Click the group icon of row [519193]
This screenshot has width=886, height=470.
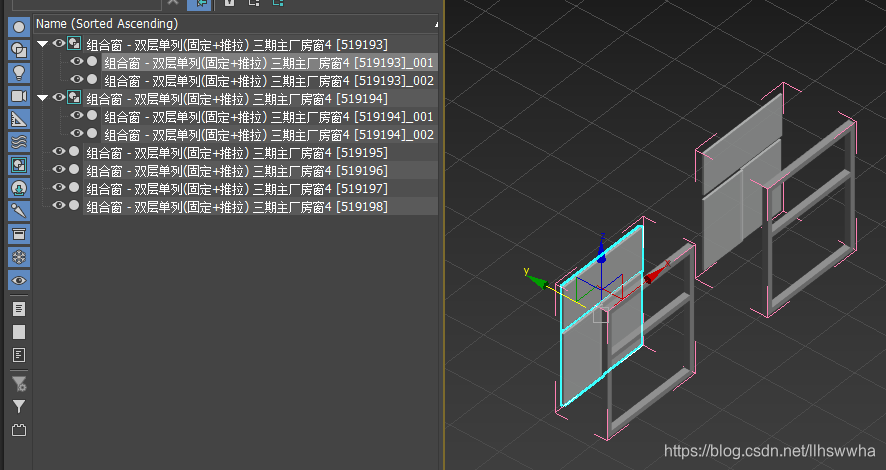(74, 43)
